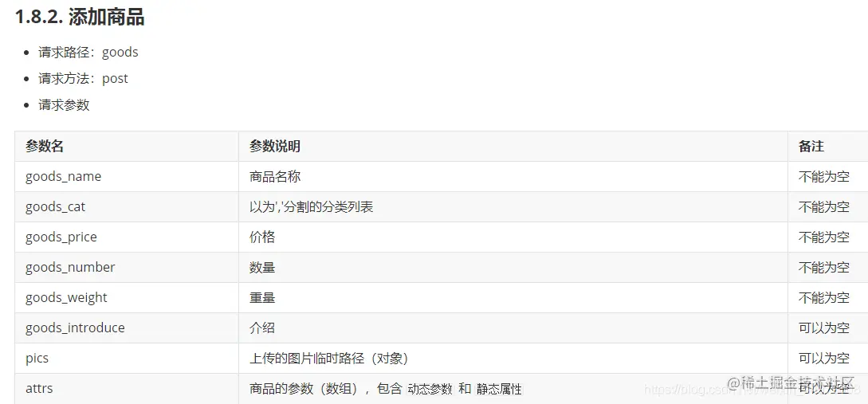Click 不能为空 in the goods_weight row
Image resolution: width=868 pixels, height=404 pixels.
coord(823,298)
